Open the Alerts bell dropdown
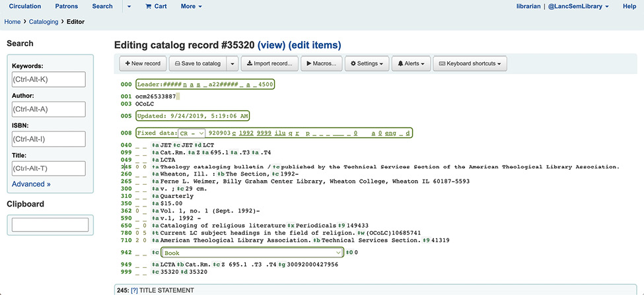The width and height of the screenshot is (644, 295). [410, 64]
